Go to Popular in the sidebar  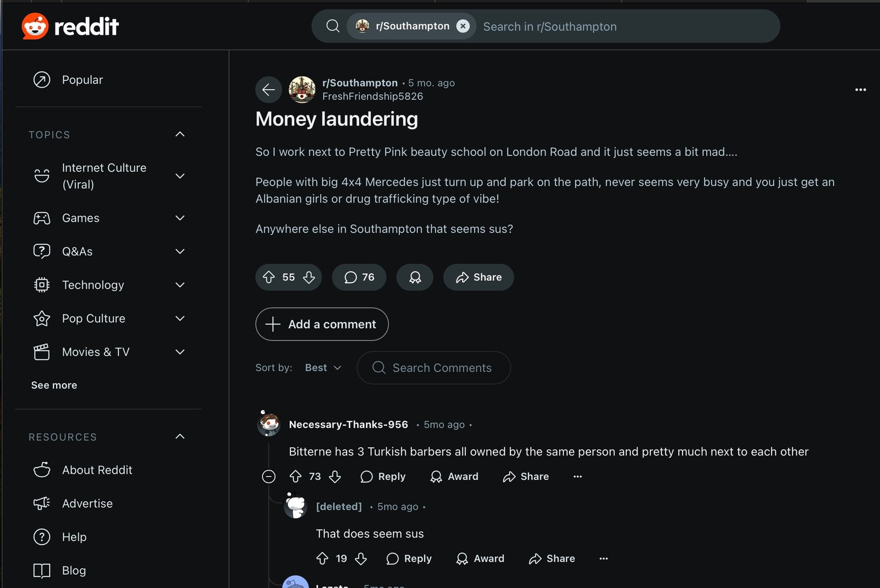click(82, 80)
